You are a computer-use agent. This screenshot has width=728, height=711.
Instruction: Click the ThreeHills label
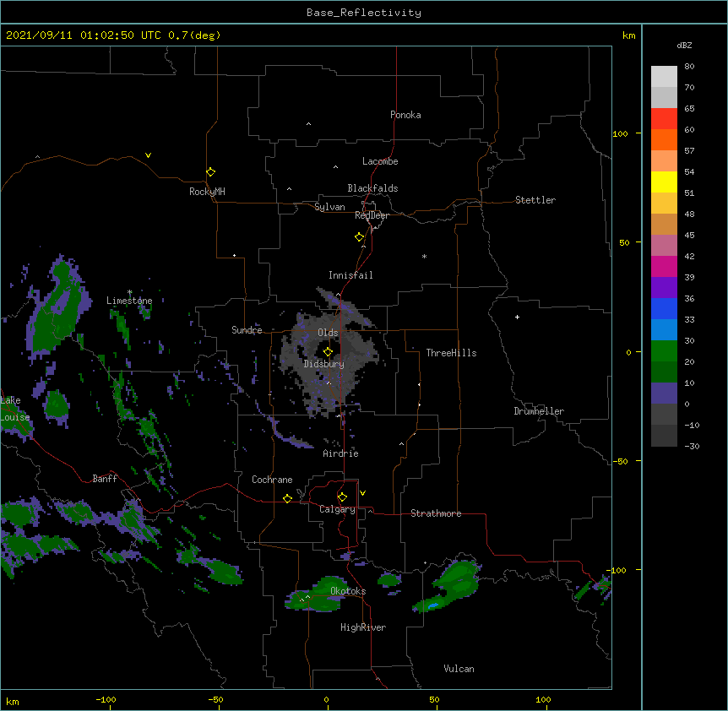pyautogui.click(x=451, y=353)
